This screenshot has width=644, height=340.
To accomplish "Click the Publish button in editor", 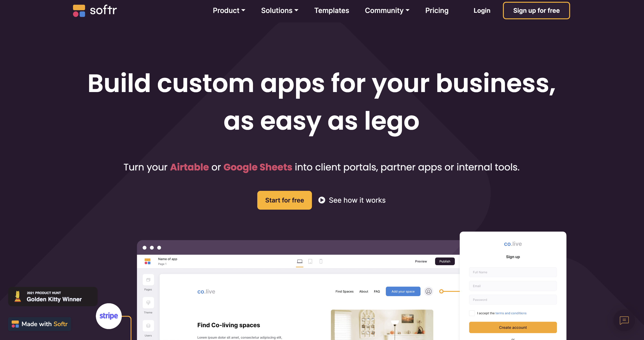I will [x=445, y=261].
